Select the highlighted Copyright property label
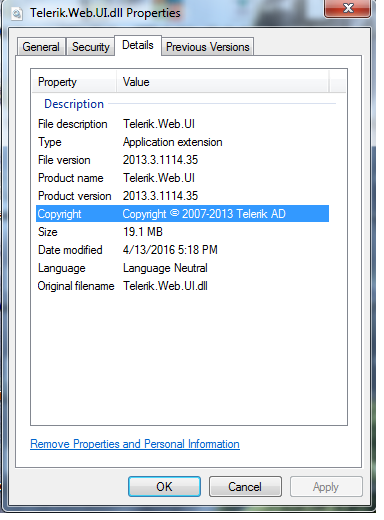This screenshot has height=520, width=384. tap(59, 214)
